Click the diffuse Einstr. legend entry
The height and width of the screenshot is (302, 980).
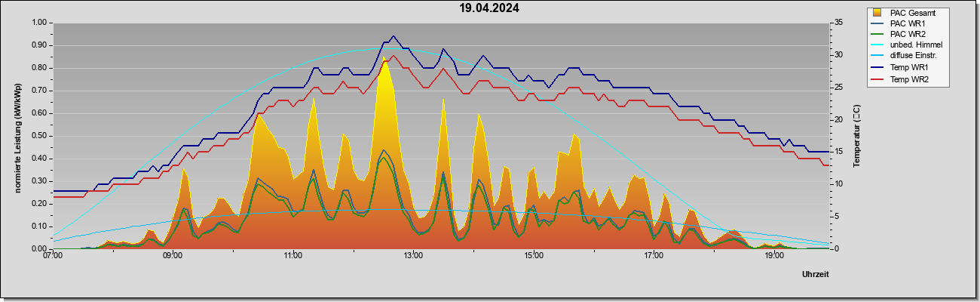click(913, 57)
